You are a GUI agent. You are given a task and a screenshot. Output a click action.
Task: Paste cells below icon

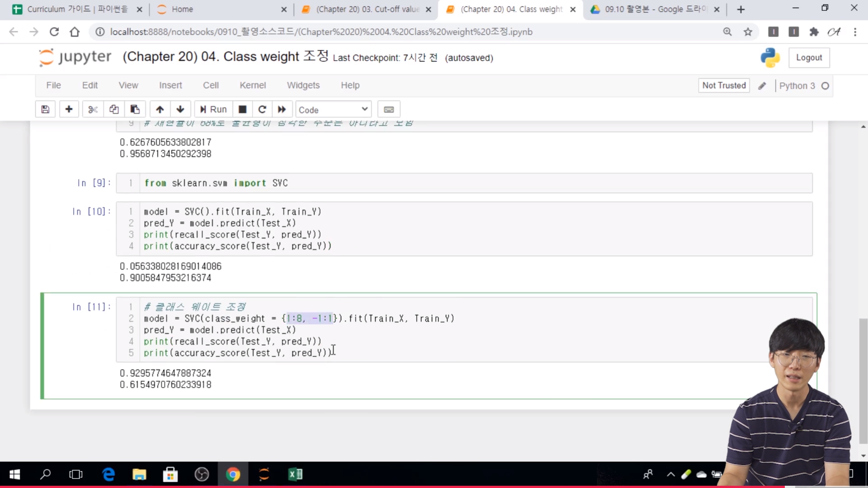click(135, 109)
